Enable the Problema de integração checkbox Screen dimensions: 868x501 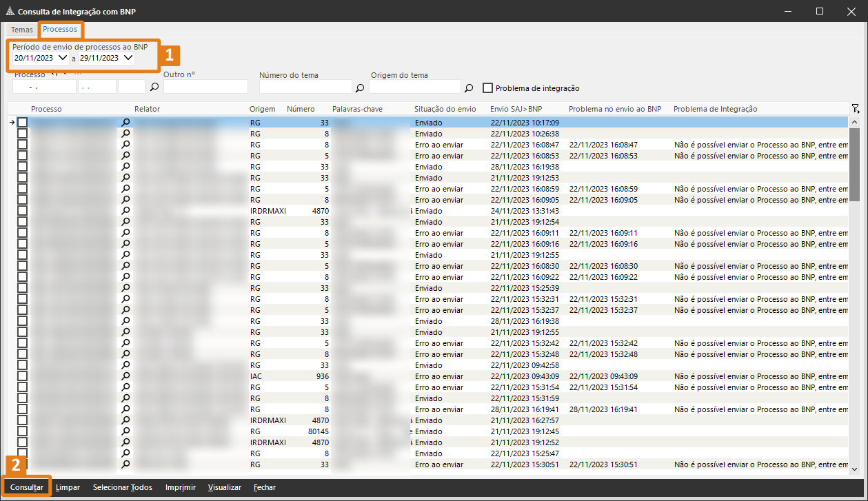[487, 88]
